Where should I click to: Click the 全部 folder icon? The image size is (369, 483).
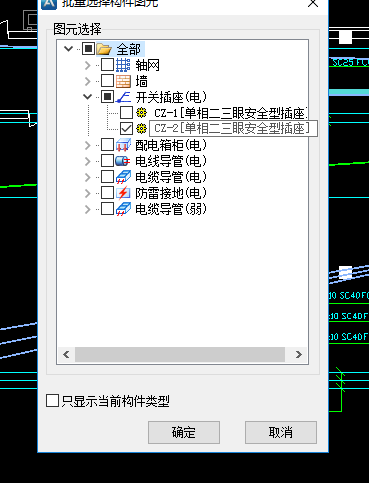coord(104,49)
